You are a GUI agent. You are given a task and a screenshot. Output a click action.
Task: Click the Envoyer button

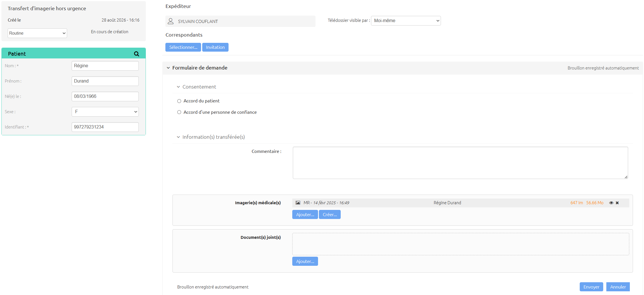click(591, 287)
